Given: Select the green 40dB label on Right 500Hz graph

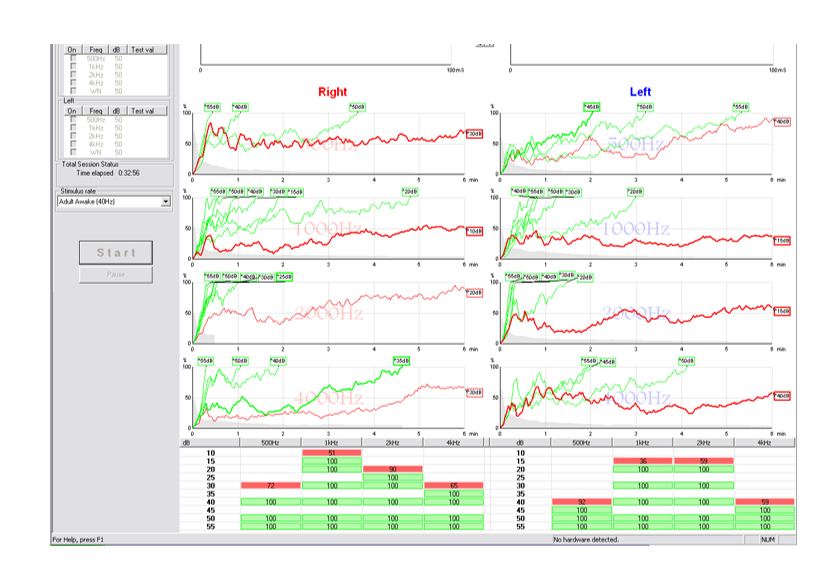Looking at the screenshot, I should [x=240, y=107].
